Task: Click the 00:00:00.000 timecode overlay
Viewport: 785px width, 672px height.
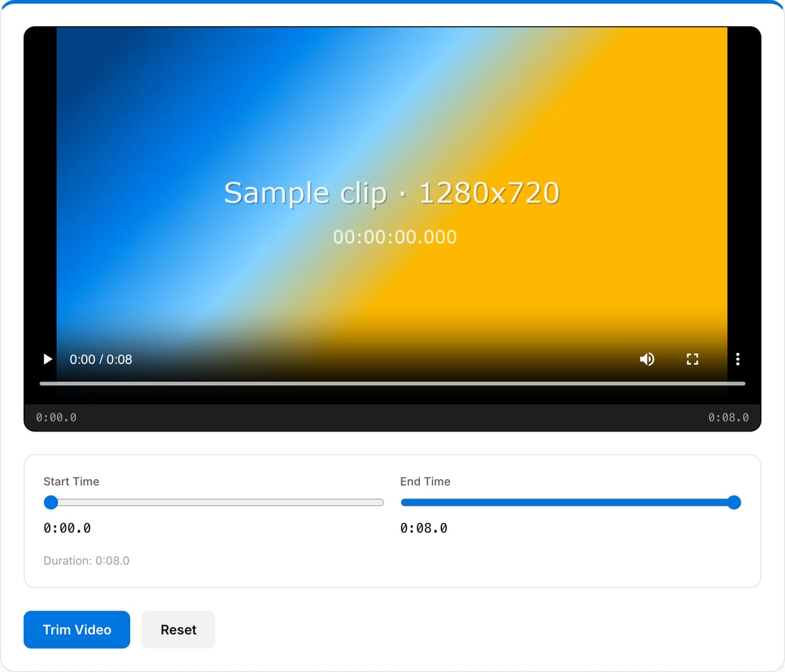Action: tap(395, 237)
